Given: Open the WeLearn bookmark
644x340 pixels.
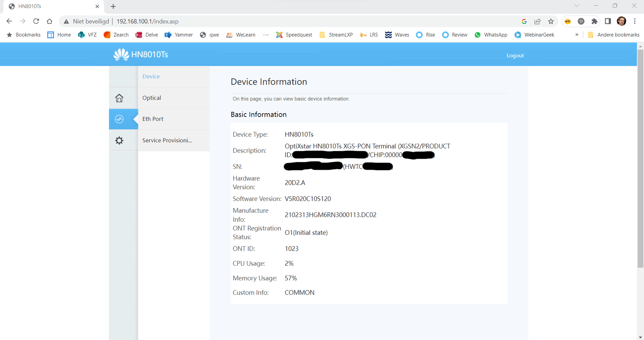Looking at the screenshot, I should [240, 35].
